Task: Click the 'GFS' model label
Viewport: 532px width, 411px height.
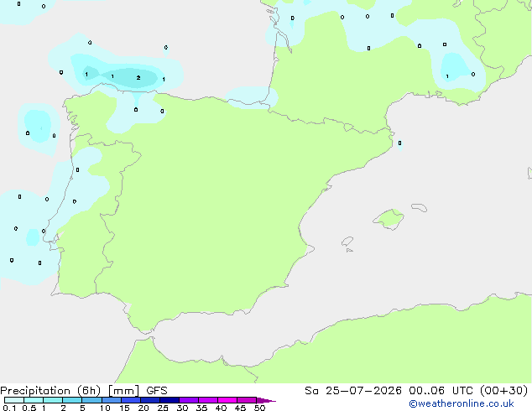Action: click(x=157, y=391)
